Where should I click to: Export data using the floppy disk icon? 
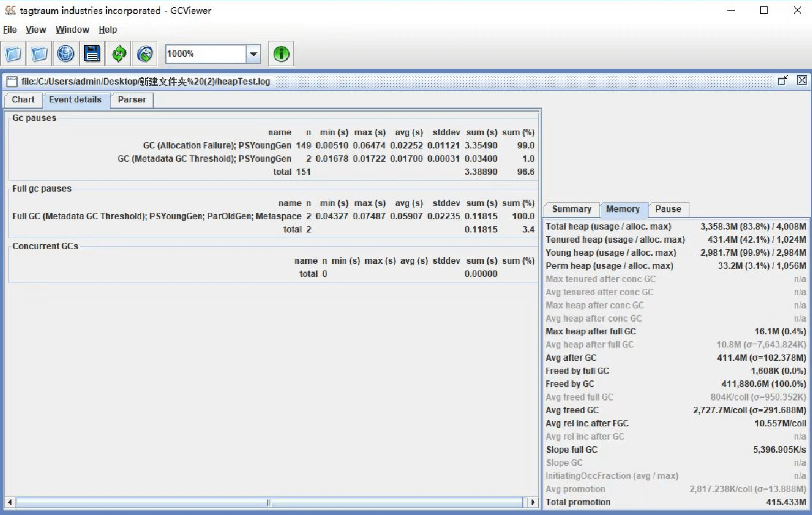tap(92, 54)
